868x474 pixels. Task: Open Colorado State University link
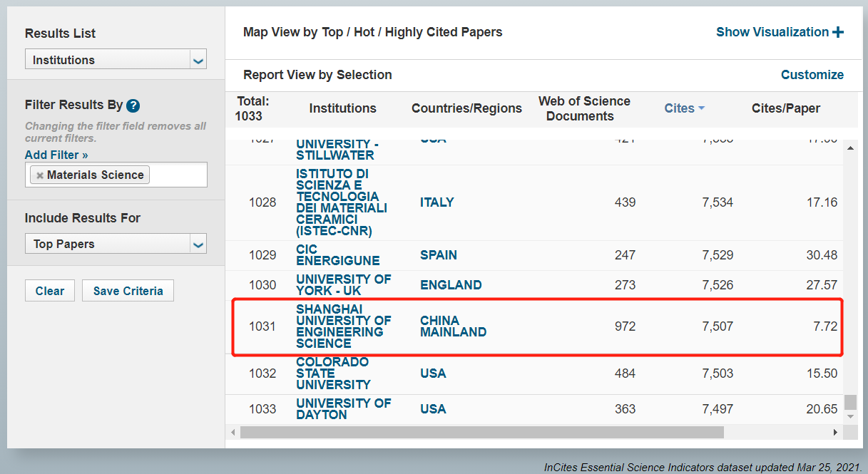(x=334, y=373)
